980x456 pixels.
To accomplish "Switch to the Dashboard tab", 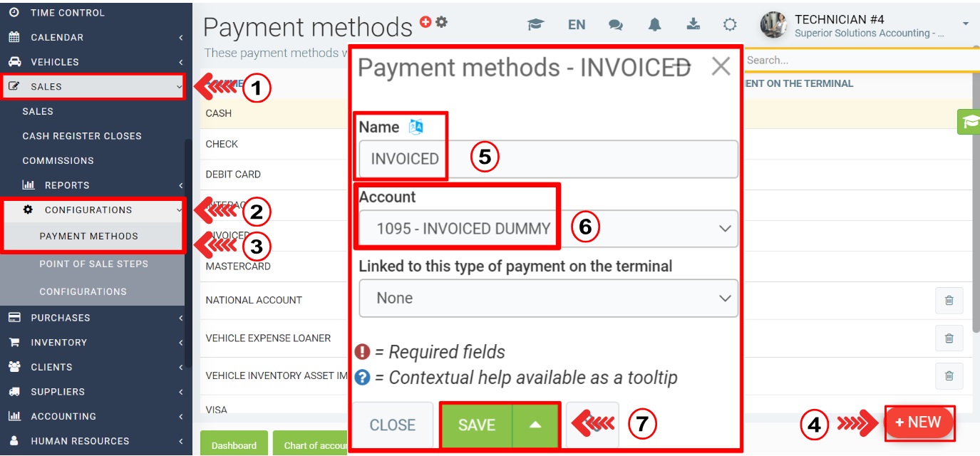I will [234, 445].
